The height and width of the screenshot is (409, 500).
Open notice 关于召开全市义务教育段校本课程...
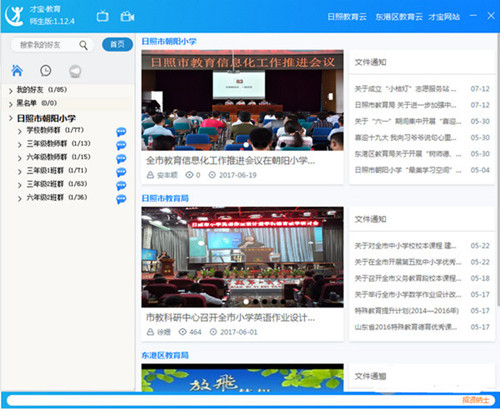pos(408,278)
